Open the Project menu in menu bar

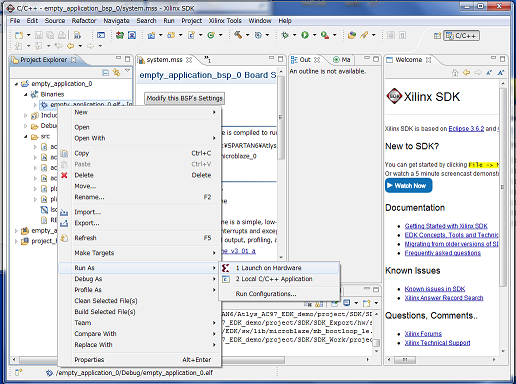(x=192, y=21)
